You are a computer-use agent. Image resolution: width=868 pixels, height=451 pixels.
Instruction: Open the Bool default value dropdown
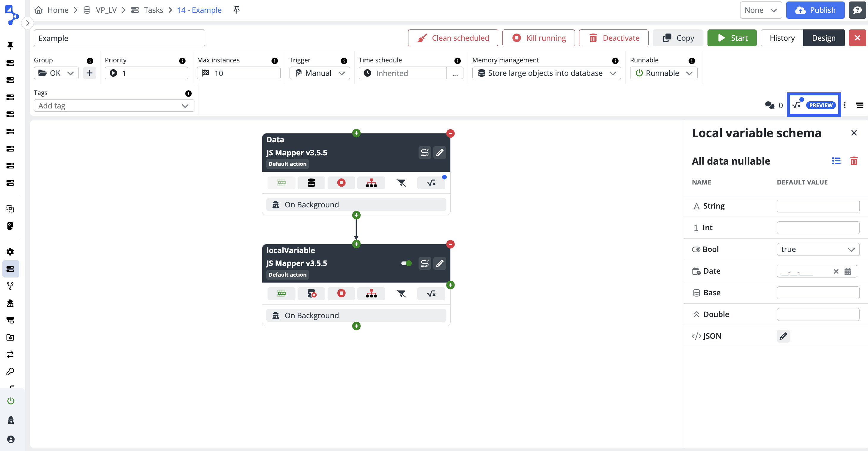pyautogui.click(x=818, y=249)
